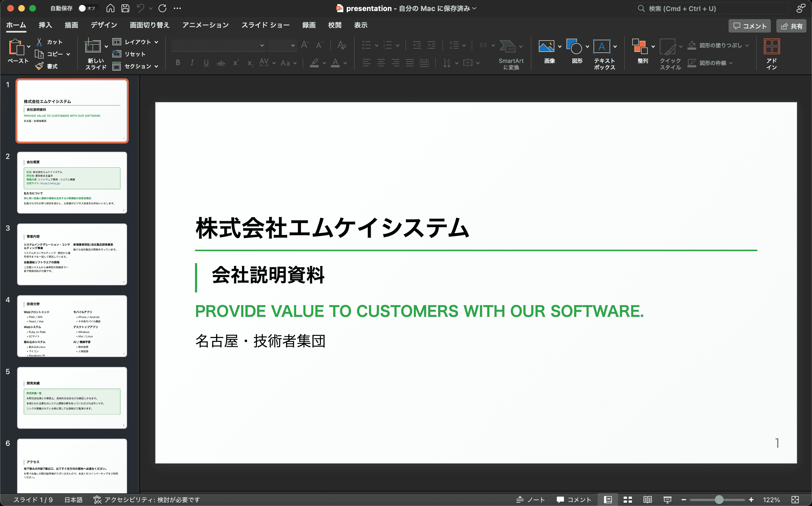This screenshot has width=812, height=506.
Task: Switch to slide sorter view icon
Action: click(x=628, y=500)
